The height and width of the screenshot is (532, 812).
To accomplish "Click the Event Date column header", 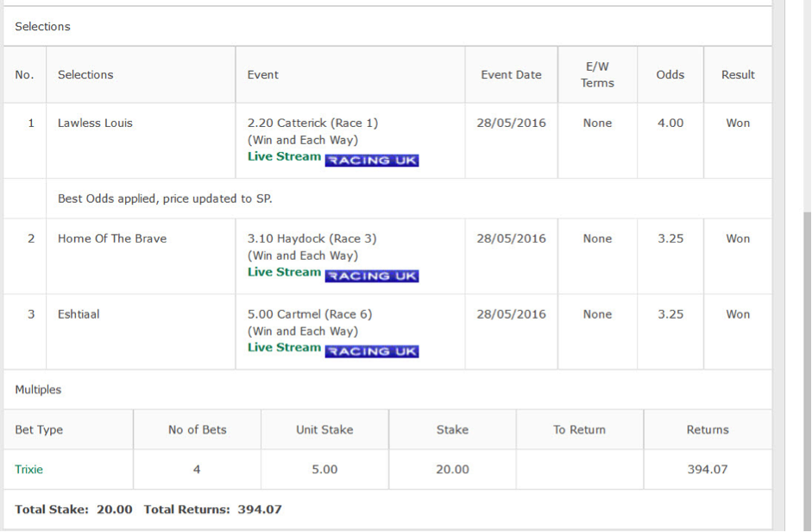I will pos(511,74).
